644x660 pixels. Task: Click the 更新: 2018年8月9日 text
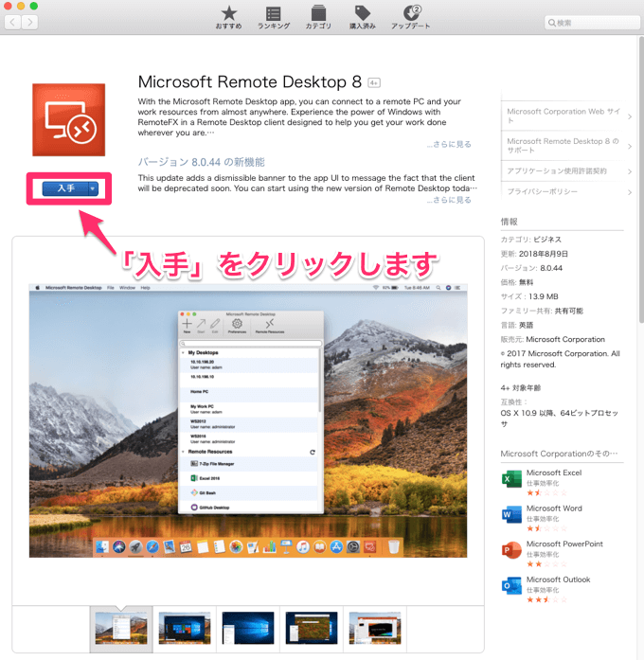[x=534, y=254]
